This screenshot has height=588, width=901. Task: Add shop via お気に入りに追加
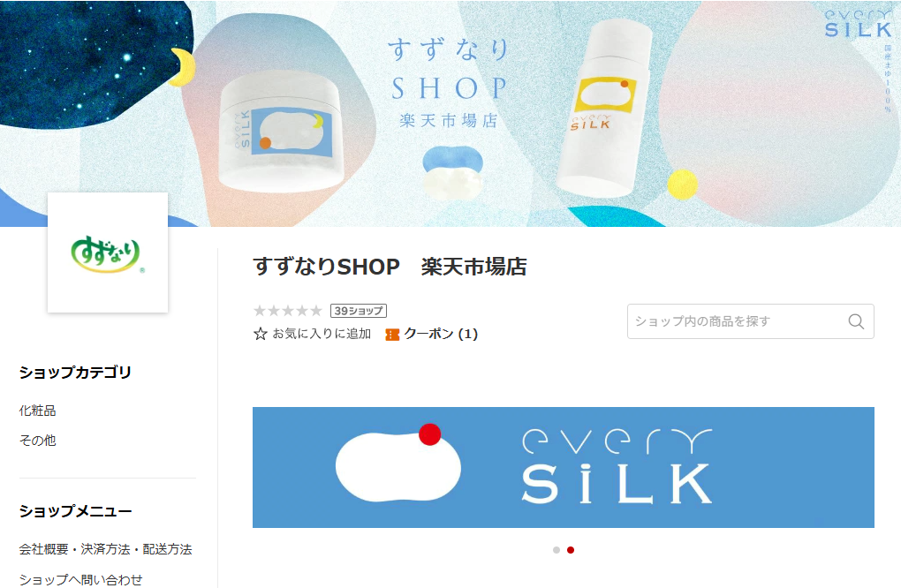(322, 334)
